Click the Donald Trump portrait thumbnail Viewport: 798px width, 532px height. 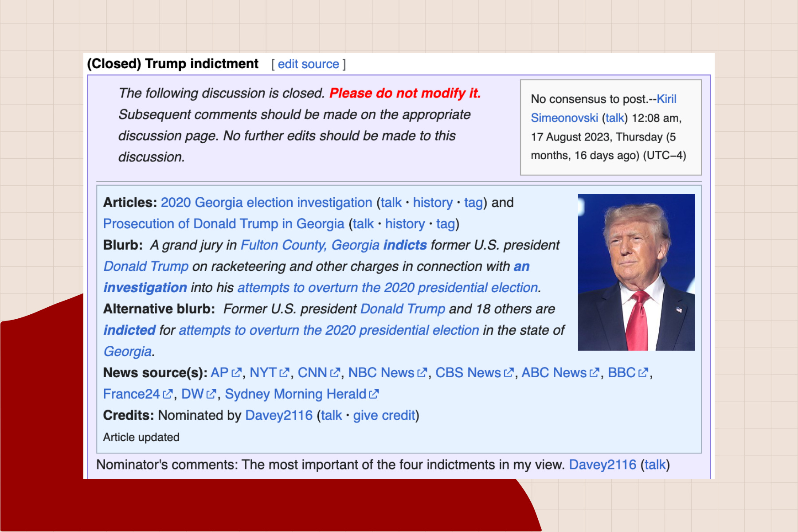(637, 272)
